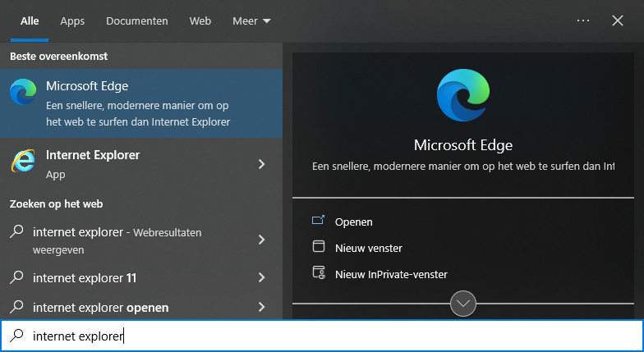This screenshot has height=352, width=644.
Task: Switch to the Alle tab
Action: click(x=30, y=21)
